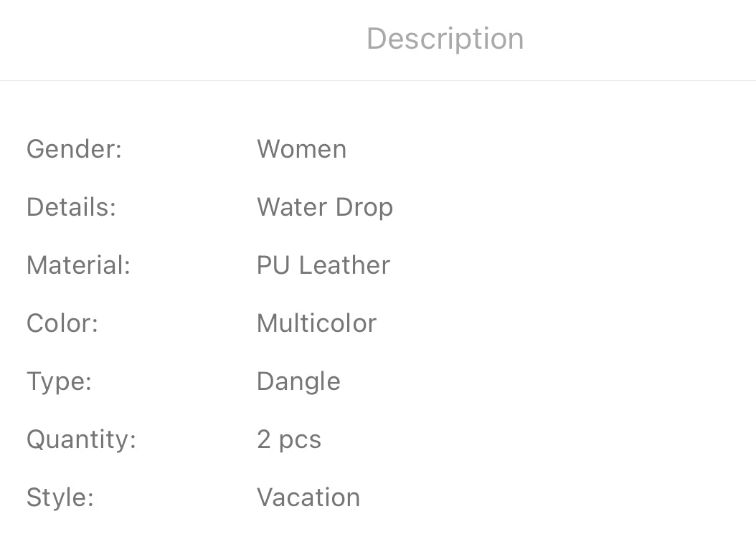756x534 pixels.
Task: Click the letters PU in Material value
Action: [273, 265]
